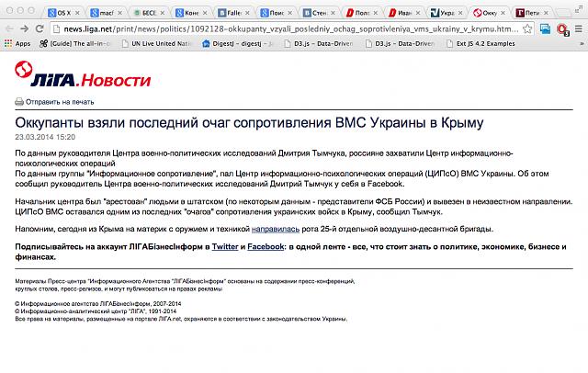Open the UN Live United Nati bookmark
The image size is (588, 373).
pos(156,43)
